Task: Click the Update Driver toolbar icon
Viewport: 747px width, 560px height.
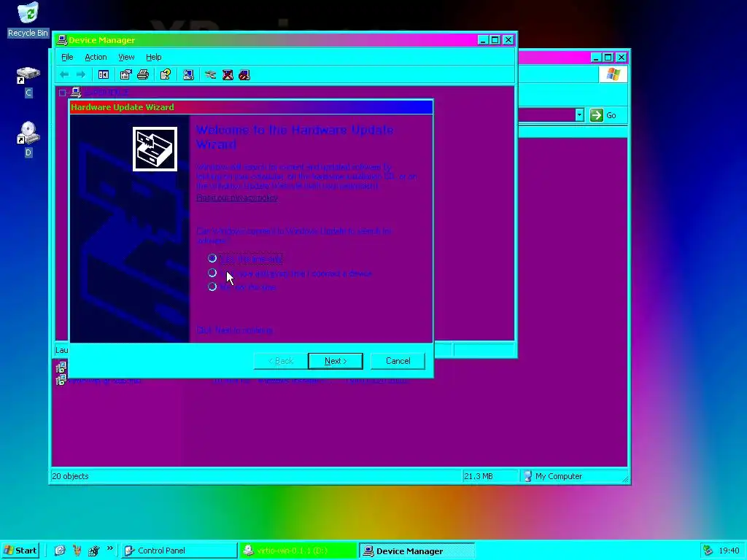Action: [210, 75]
